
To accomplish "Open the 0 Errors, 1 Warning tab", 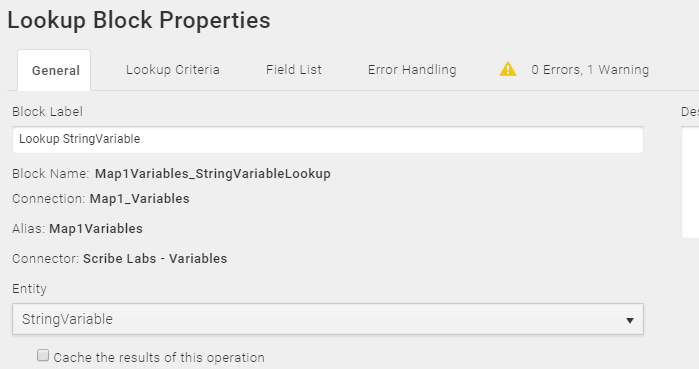I will coord(574,70).
